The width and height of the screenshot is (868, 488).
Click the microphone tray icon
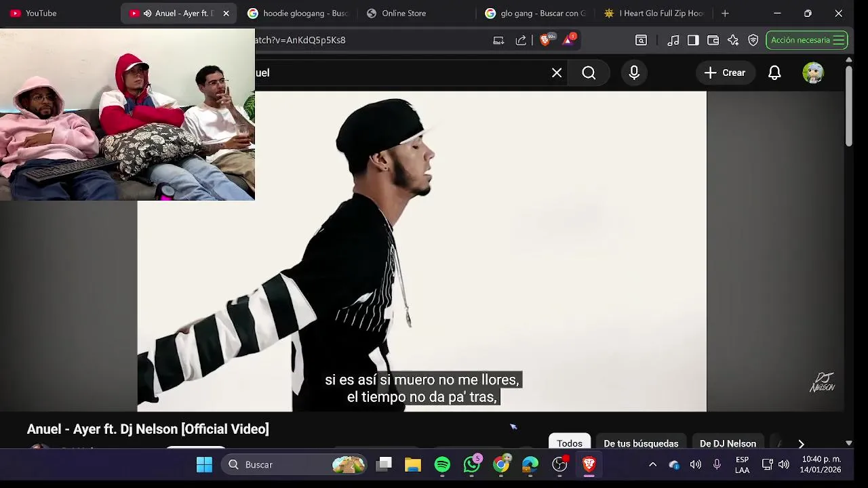717,464
